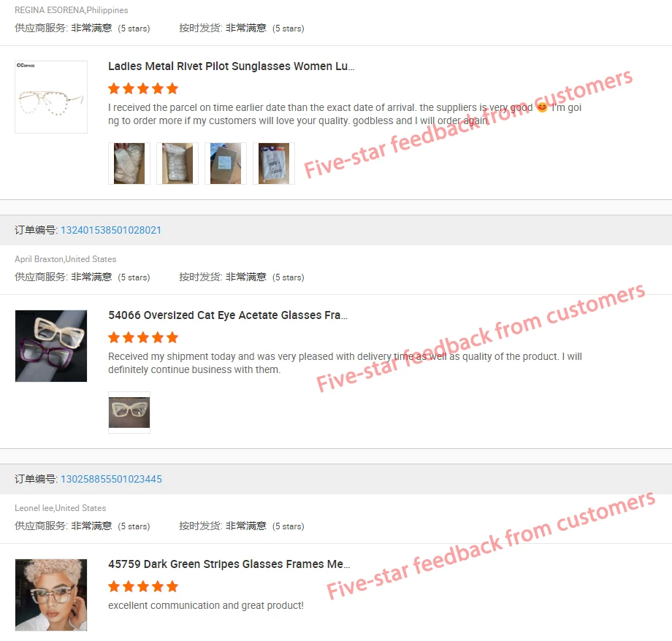Open order number 130258855501023445 link
The height and width of the screenshot is (641, 672).
pyautogui.click(x=112, y=479)
